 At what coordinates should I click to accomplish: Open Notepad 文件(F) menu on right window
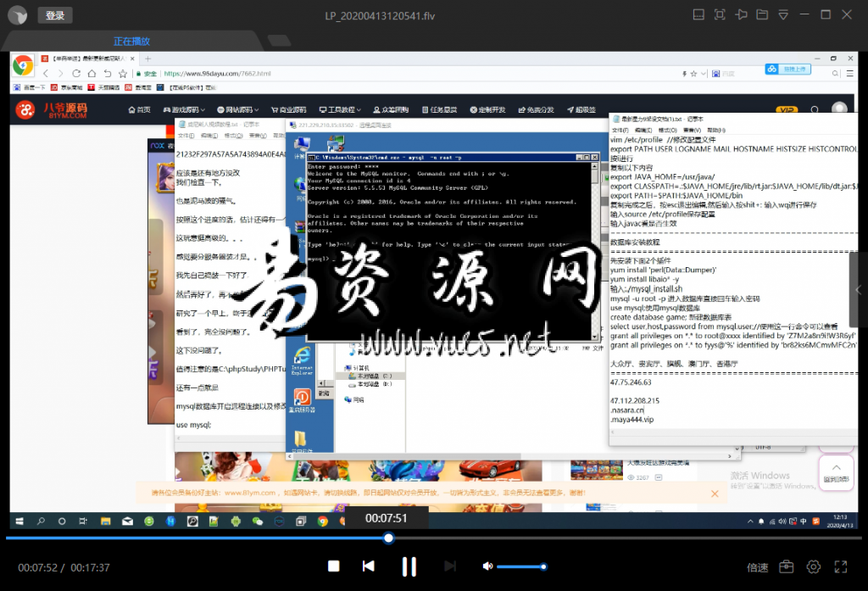(620, 131)
